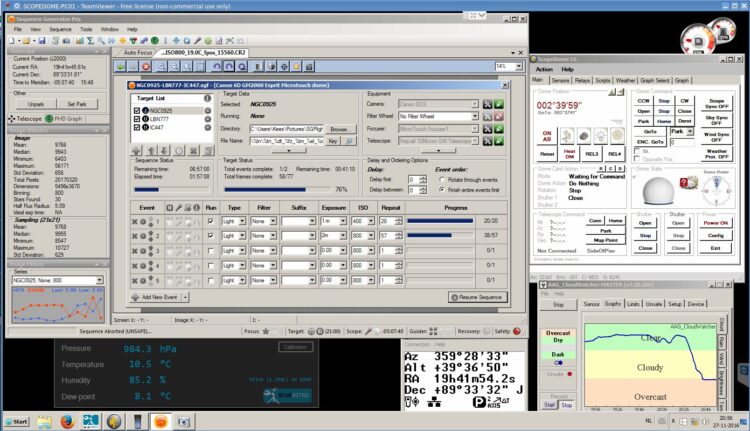
Task: Click the red question mark icon in Dome State
Action: click(684, 182)
